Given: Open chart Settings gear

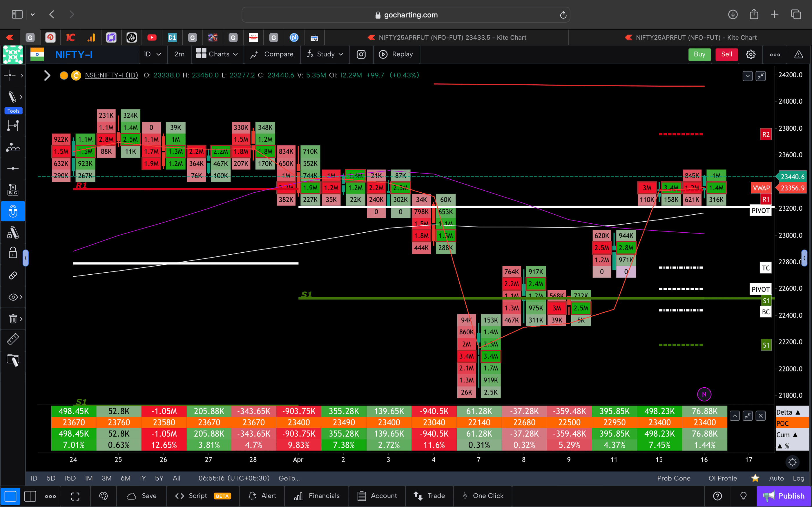Looking at the screenshot, I should click(751, 54).
